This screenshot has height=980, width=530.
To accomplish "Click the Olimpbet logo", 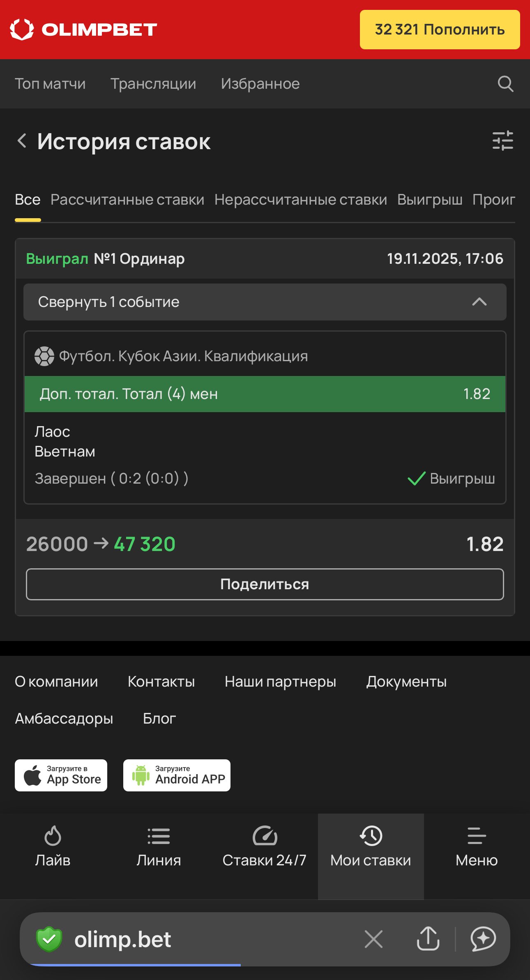I will (84, 30).
